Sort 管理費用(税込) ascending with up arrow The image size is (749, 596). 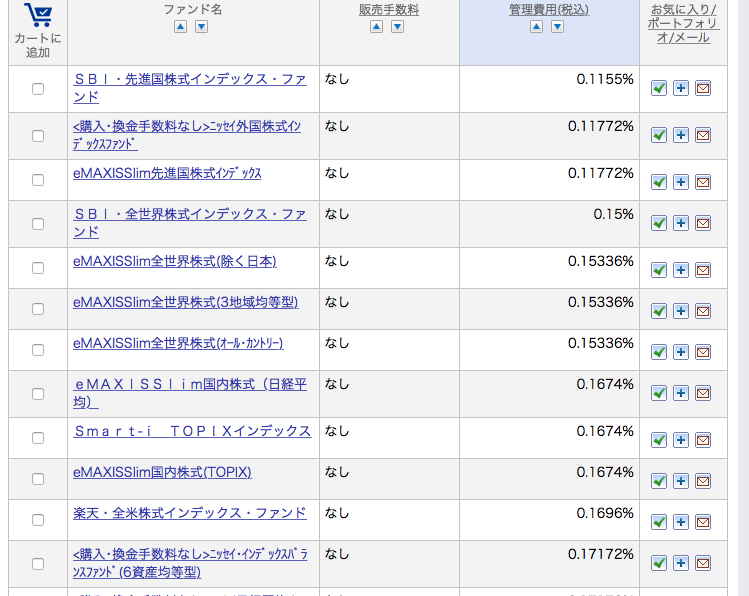pos(536,27)
